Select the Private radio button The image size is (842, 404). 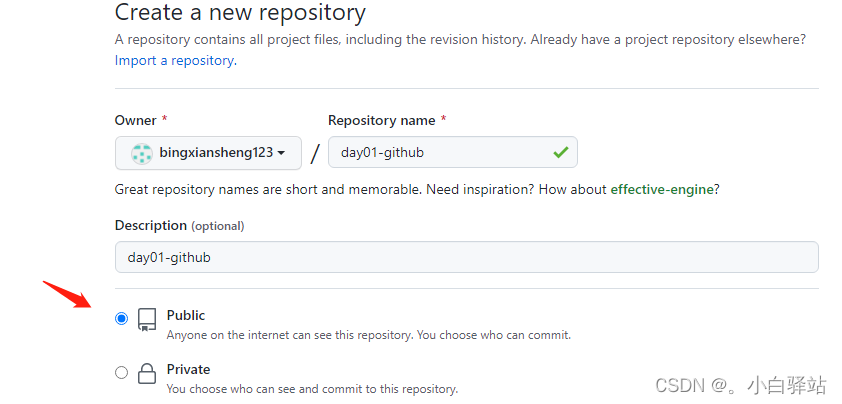click(x=122, y=372)
